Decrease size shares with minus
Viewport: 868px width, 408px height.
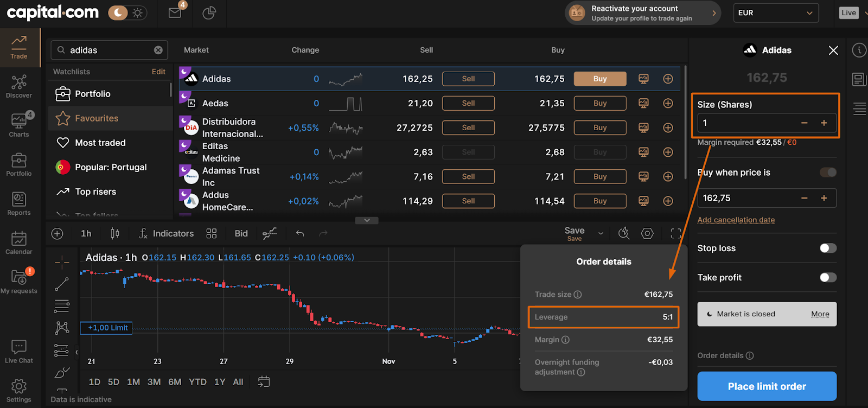click(x=805, y=123)
